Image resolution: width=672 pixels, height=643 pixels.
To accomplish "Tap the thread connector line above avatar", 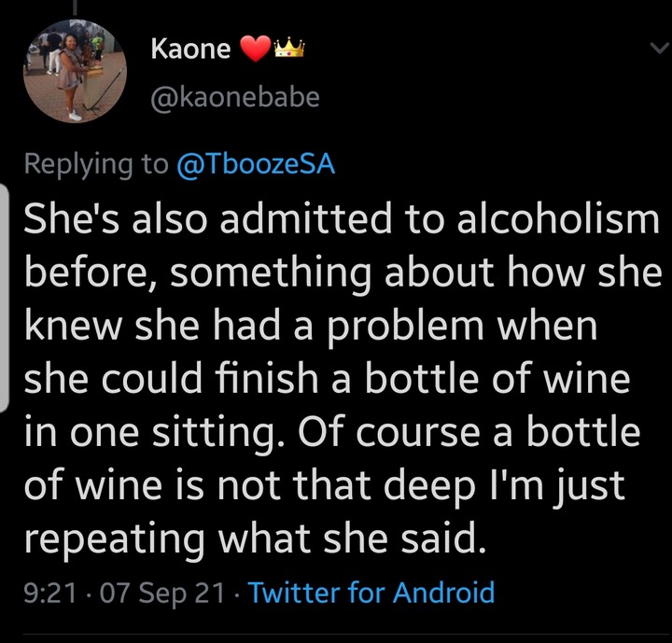I will coord(75,7).
